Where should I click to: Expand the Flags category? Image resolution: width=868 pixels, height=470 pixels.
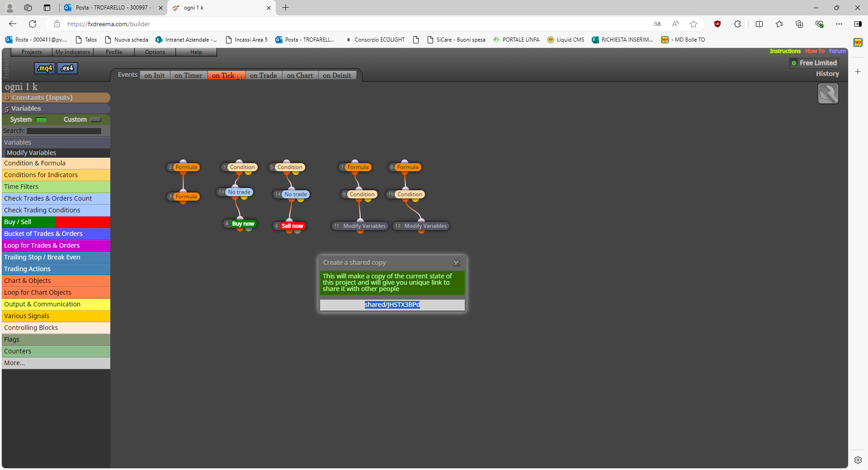[x=56, y=339]
